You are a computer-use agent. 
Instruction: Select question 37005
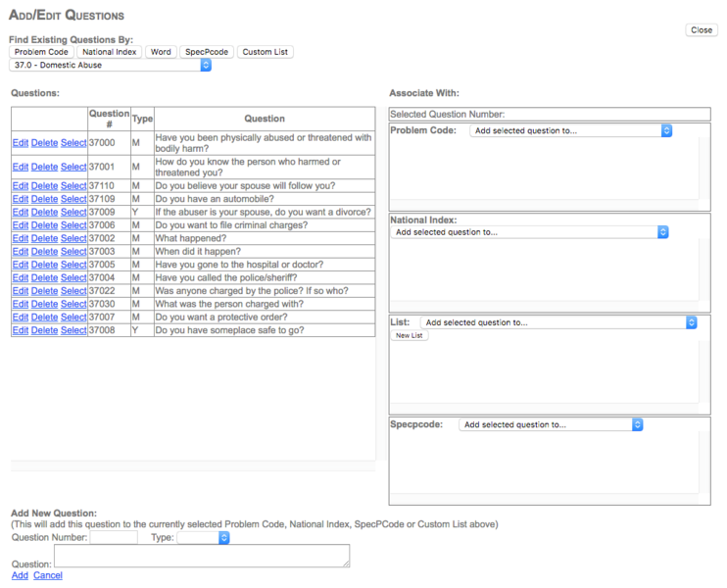click(x=73, y=265)
